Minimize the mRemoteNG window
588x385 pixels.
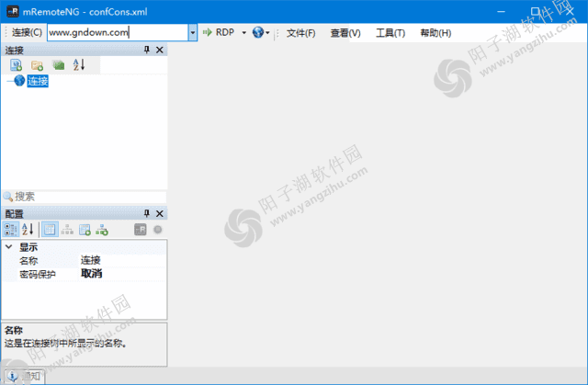[x=501, y=12]
